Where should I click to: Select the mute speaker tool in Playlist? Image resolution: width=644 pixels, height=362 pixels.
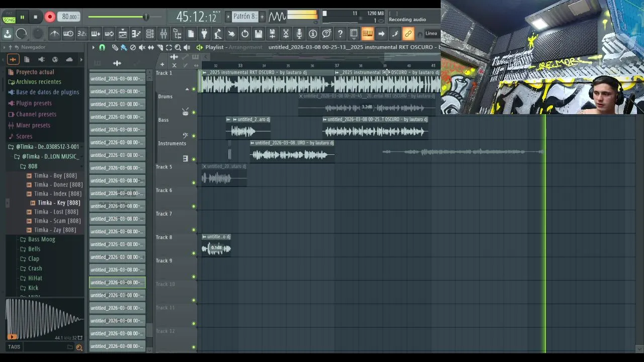(142, 47)
